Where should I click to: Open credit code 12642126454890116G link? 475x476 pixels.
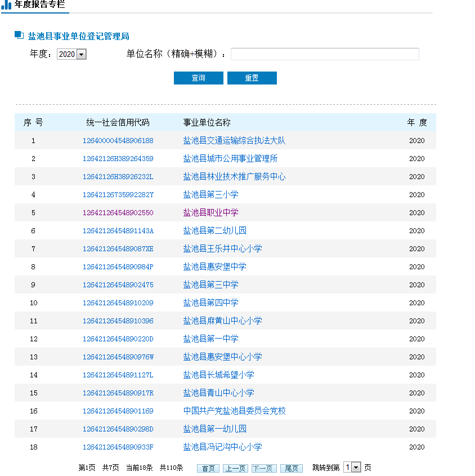click(x=118, y=411)
